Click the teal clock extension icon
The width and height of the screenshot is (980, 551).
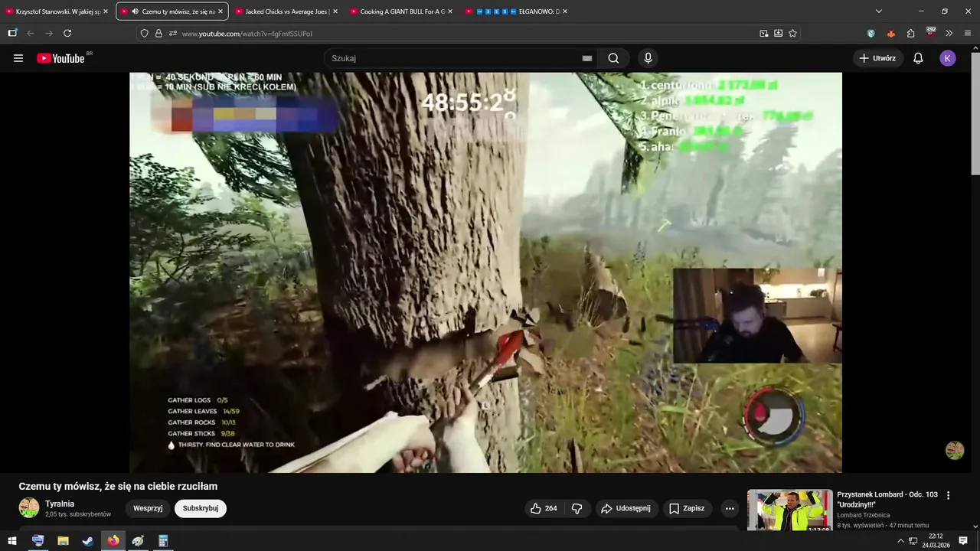871,33
